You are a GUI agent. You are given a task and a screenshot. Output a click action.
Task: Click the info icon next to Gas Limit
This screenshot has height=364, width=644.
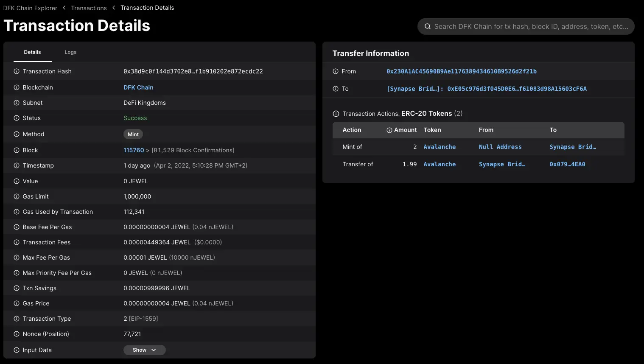coord(17,196)
